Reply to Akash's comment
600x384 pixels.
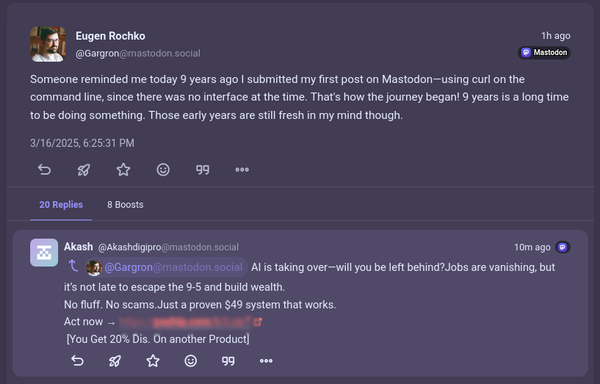click(78, 361)
